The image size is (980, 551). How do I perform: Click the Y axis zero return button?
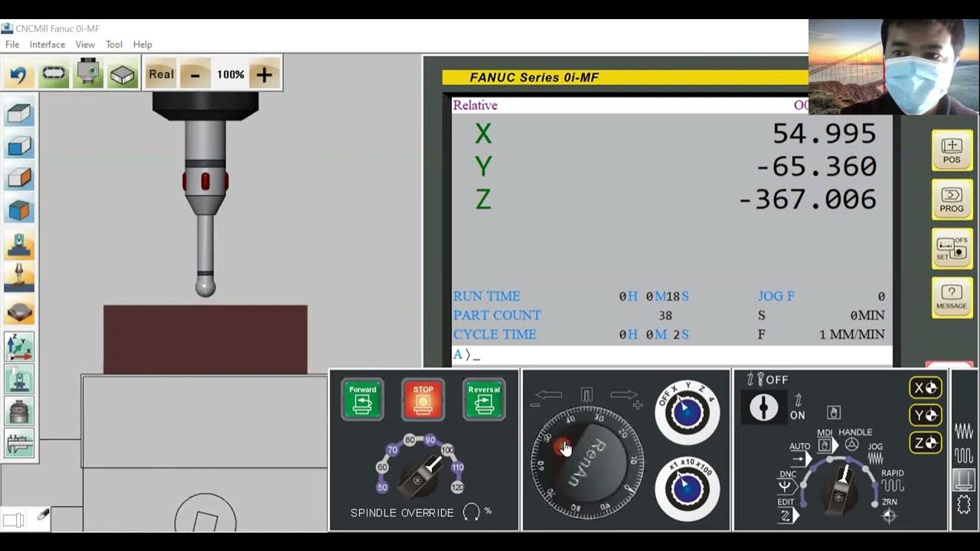[925, 415]
